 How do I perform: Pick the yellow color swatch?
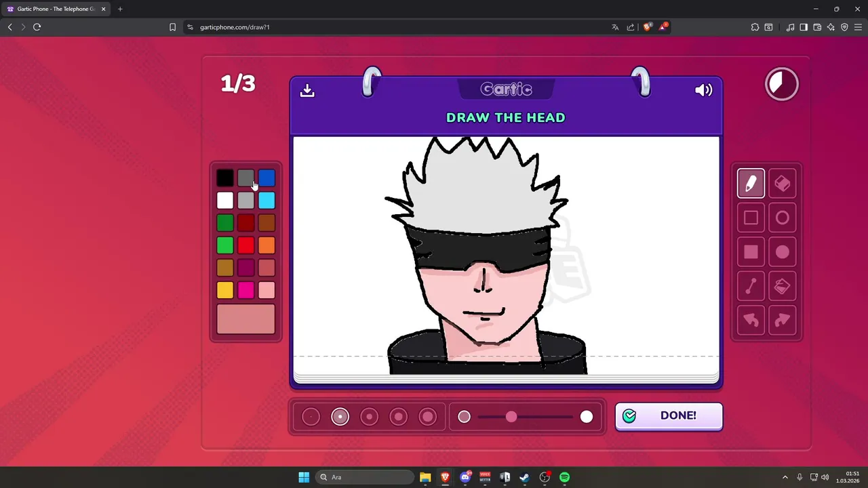point(225,290)
